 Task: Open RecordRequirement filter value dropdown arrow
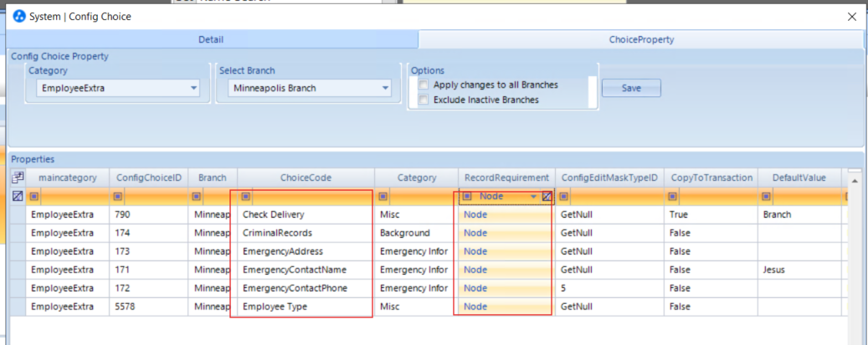click(534, 197)
